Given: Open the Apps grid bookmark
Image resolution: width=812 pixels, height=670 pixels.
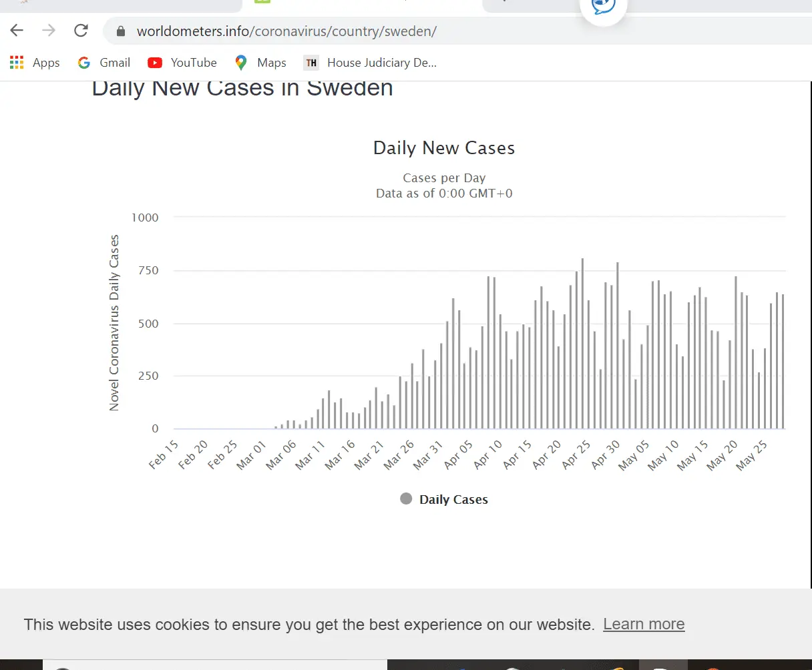Looking at the screenshot, I should [x=35, y=63].
